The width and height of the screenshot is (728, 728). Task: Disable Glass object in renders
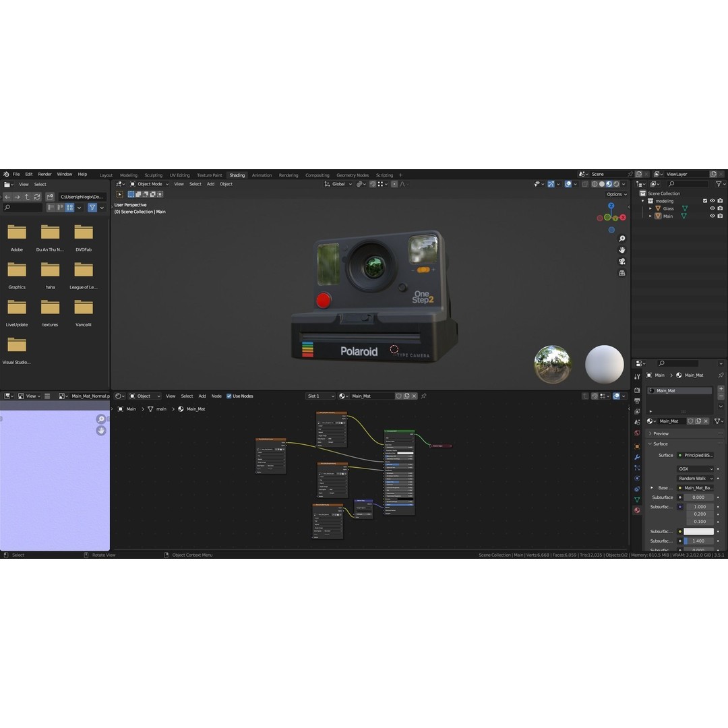[x=720, y=208]
